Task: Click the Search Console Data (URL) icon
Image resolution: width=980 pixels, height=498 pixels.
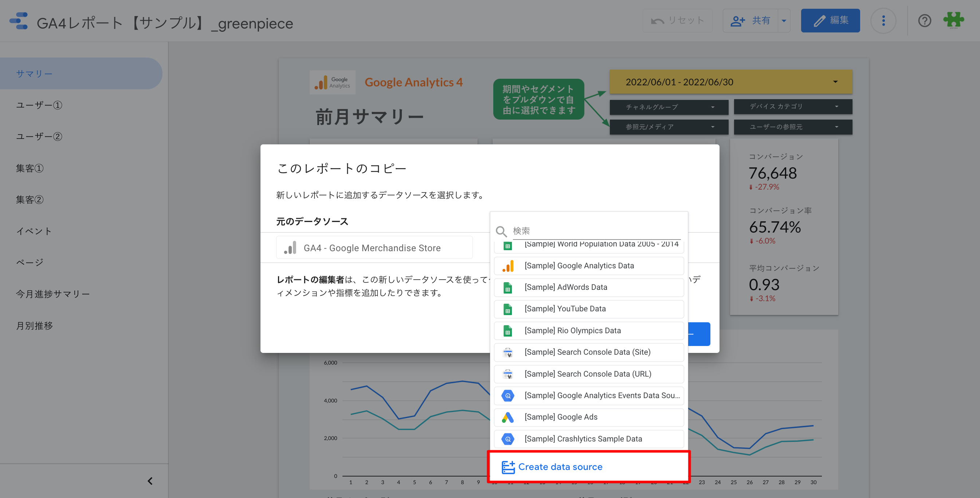Action: click(508, 374)
